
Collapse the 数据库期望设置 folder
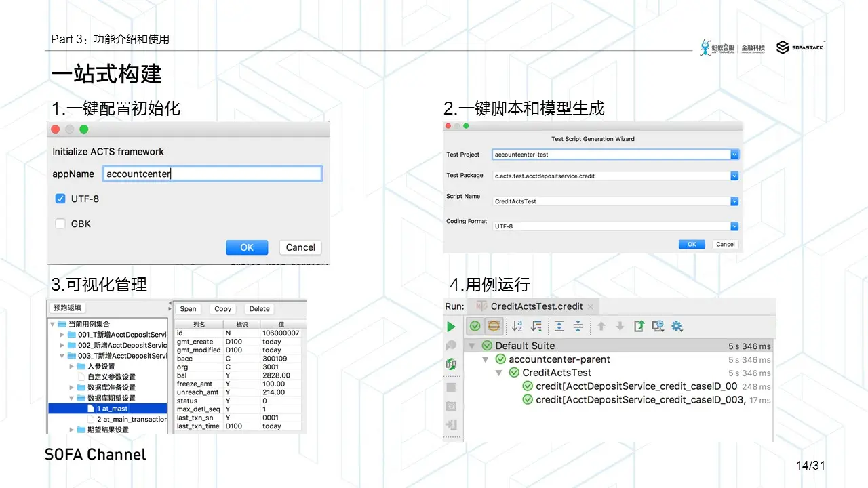pyautogui.click(x=72, y=398)
